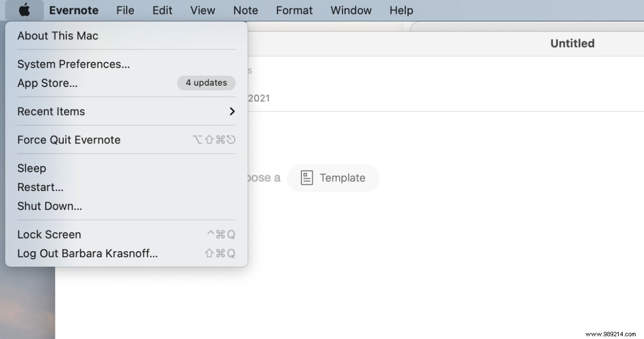Open the Note menu
Viewport: 644px width, 339px height.
pyautogui.click(x=245, y=10)
